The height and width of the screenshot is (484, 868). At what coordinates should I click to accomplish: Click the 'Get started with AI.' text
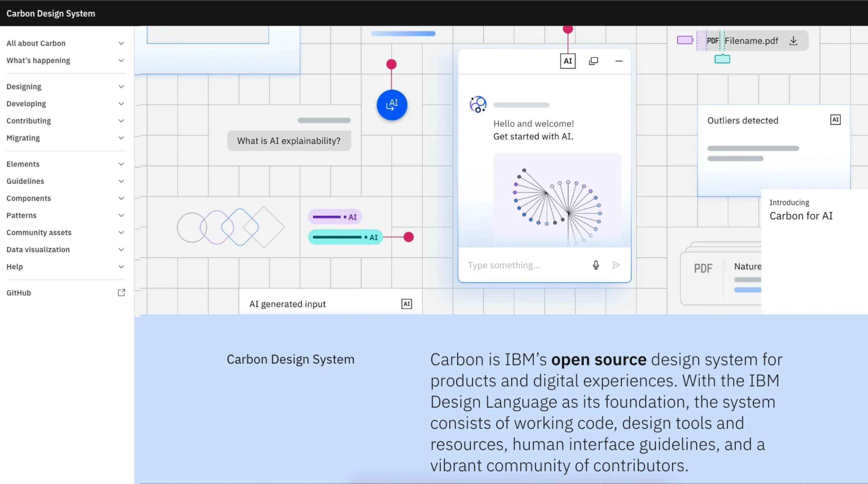[533, 136]
